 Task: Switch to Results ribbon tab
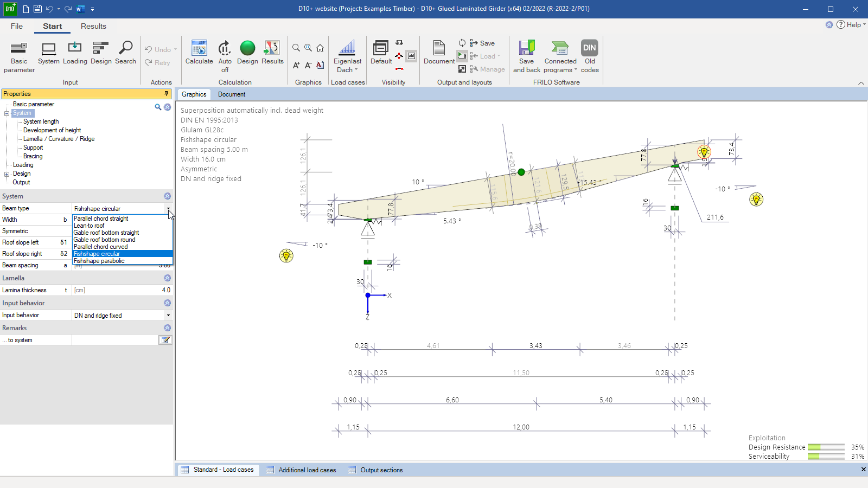[93, 26]
